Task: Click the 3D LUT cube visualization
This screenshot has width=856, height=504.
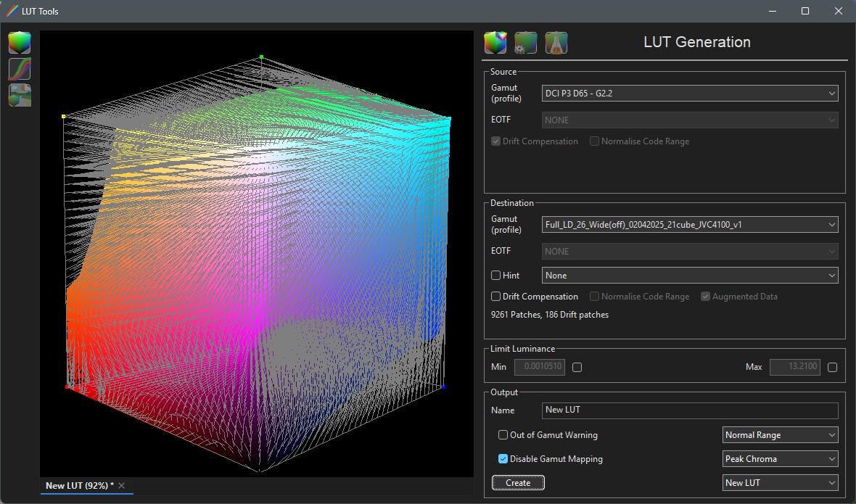Action: point(257,254)
